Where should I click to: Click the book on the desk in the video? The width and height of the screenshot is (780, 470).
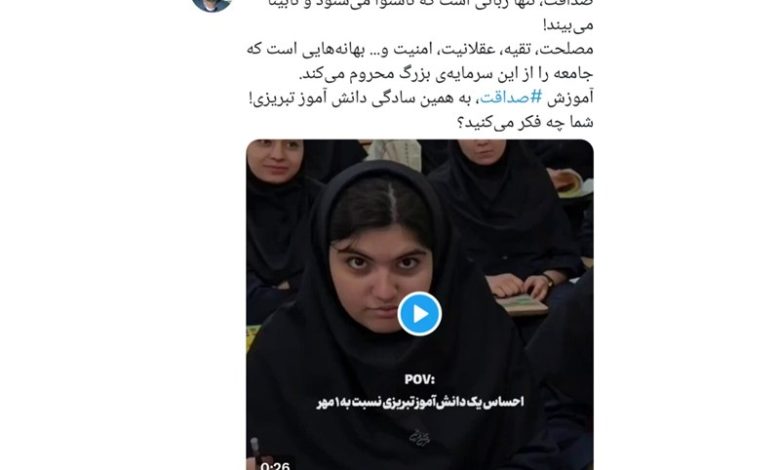point(522,304)
